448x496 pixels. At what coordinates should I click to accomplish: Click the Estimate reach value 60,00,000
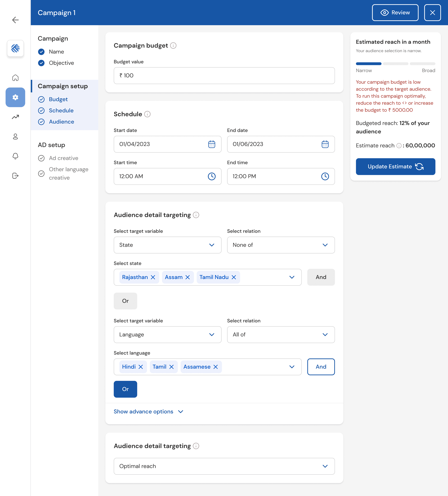pos(420,146)
